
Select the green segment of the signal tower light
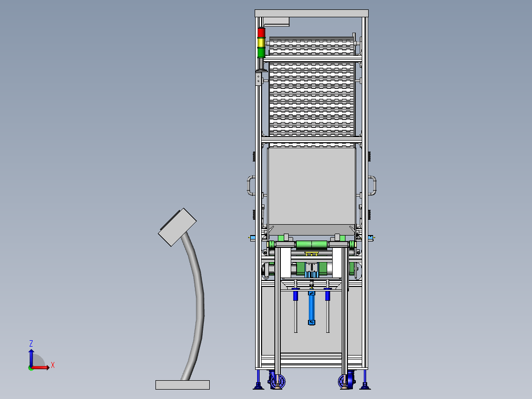tap(261, 52)
